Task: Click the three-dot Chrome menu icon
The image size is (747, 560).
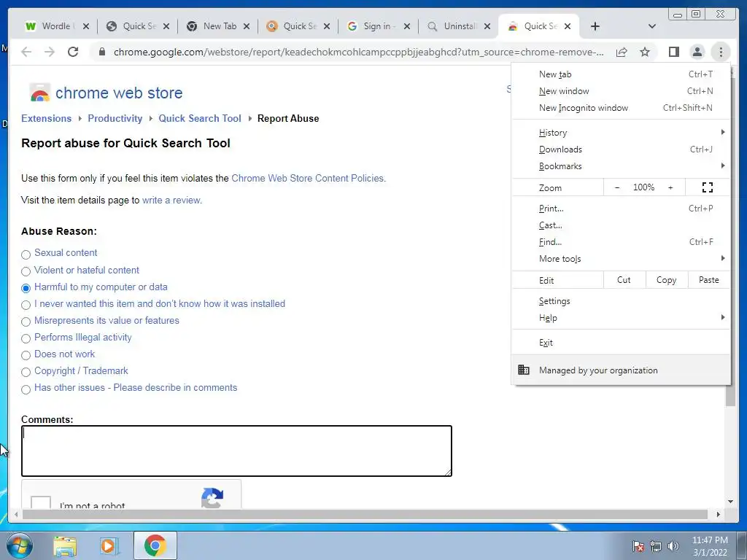Action: click(x=721, y=52)
